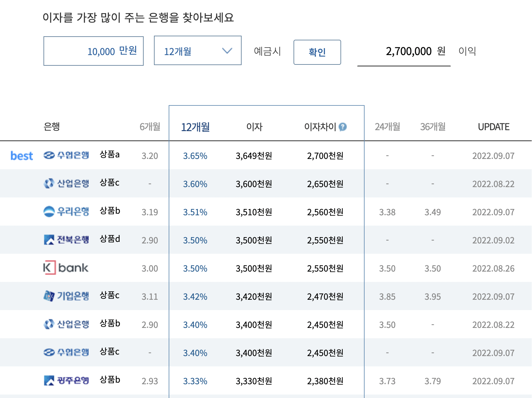Click the 2,650천원 interest difference value
The image size is (532, 398).
(325, 184)
